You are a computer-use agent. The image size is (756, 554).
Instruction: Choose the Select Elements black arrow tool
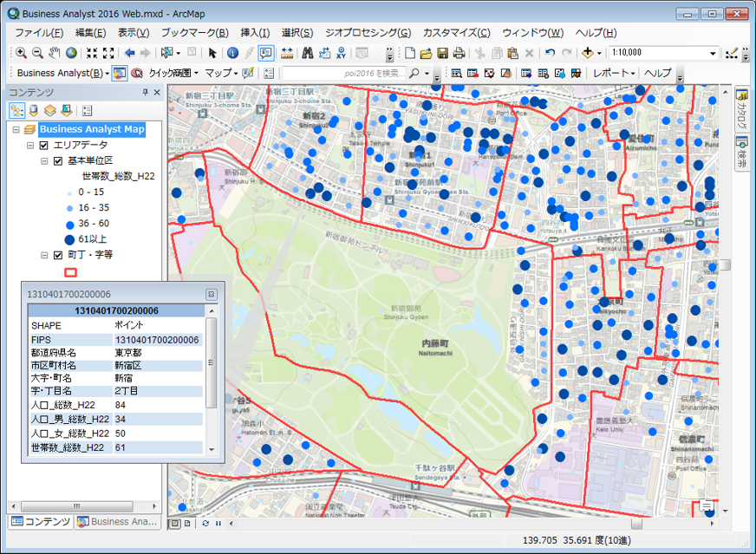point(212,53)
